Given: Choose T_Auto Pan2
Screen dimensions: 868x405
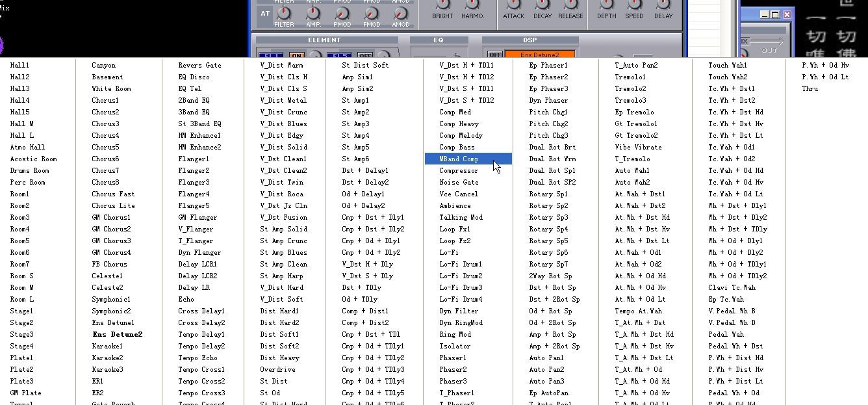Looking at the screenshot, I should pos(636,65).
